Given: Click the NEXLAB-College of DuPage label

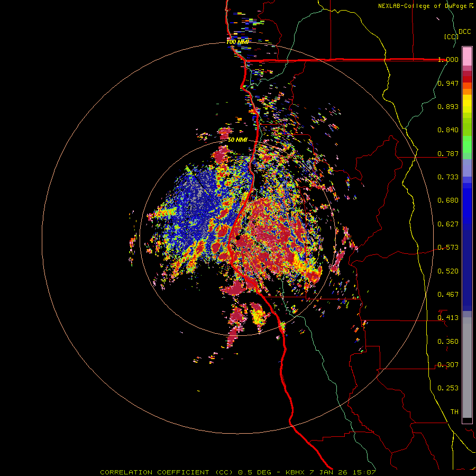Looking at the screenshot, I should (423, 6).
